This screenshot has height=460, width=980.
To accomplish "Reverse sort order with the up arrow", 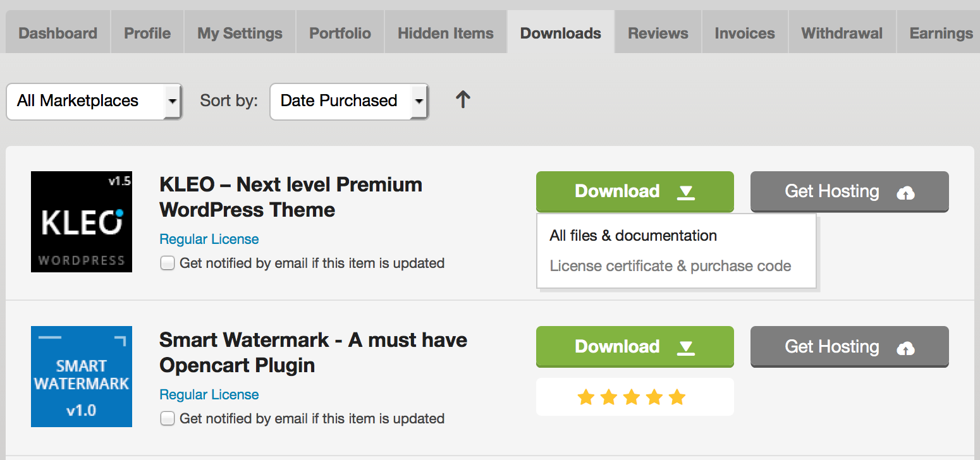I will pyautogui.click(x=463, y=99).
